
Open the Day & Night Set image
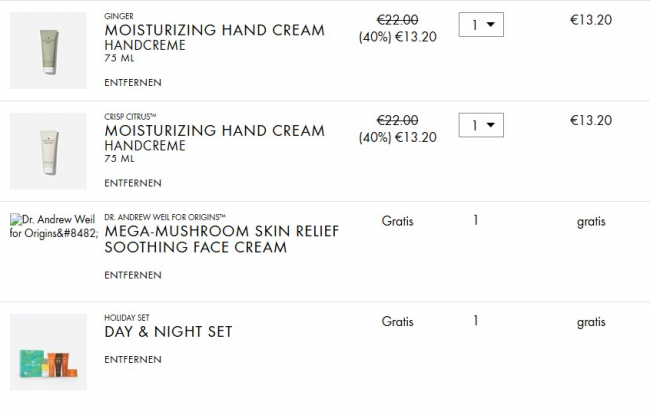pos(48,352)
